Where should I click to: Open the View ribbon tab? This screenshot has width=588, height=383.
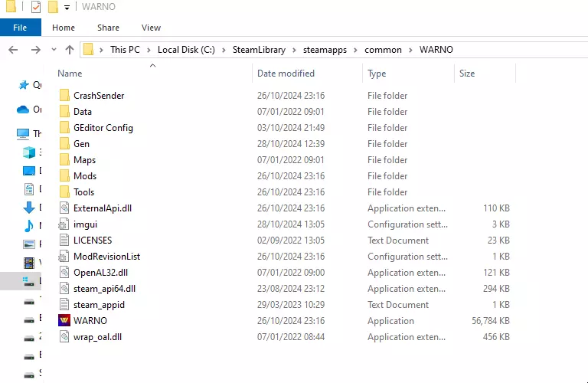click(x=151, y=28)
